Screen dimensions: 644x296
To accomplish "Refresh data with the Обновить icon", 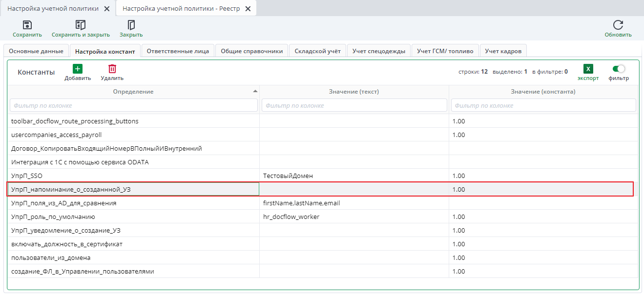I will pyautogui.click(x=618, y=25).
